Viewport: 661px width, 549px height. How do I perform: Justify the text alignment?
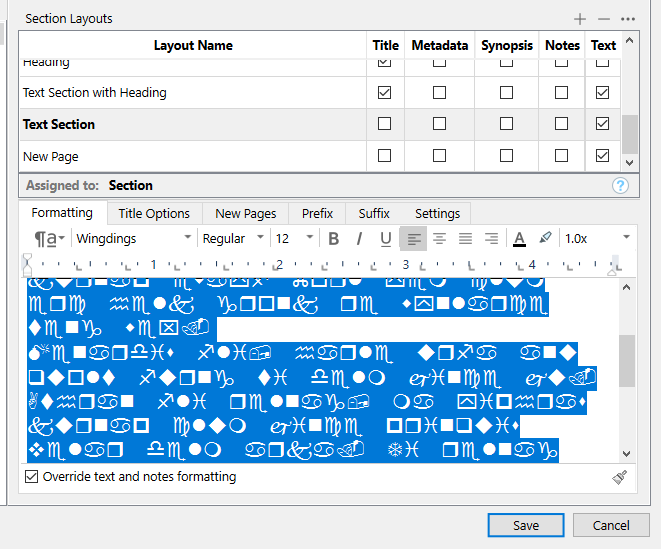click(465, 238)
